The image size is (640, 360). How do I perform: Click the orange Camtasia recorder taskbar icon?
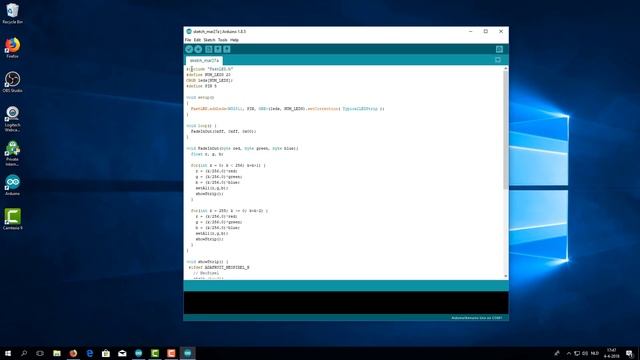click(x=171, y=353)
